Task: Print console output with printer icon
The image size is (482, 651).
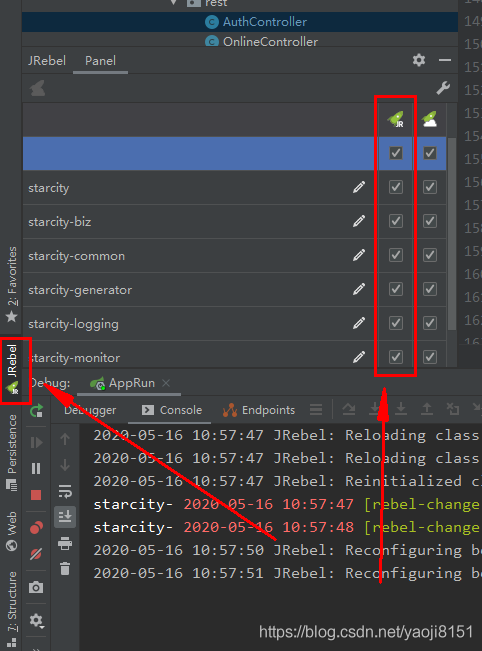Action: tap(65, 543)
